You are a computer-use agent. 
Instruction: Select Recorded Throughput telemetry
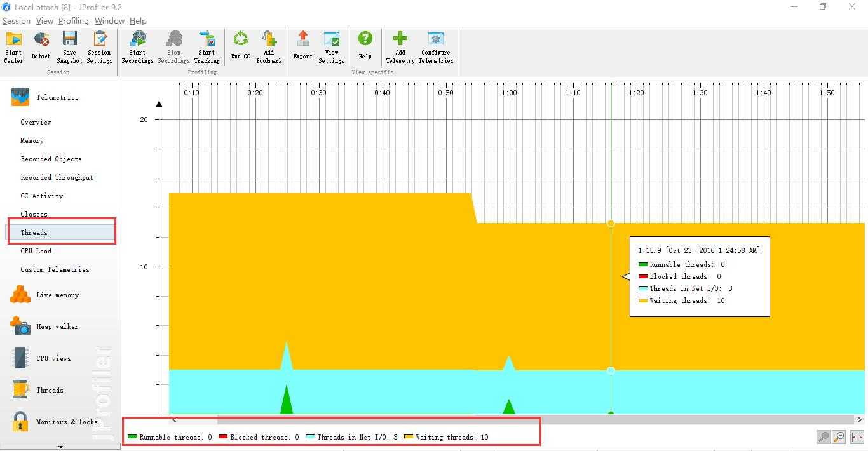57,177
